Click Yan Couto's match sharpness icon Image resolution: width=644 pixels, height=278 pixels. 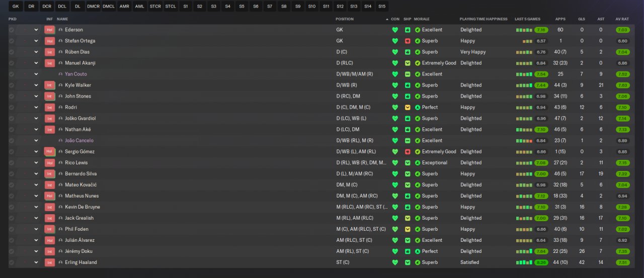pos(408,74)
